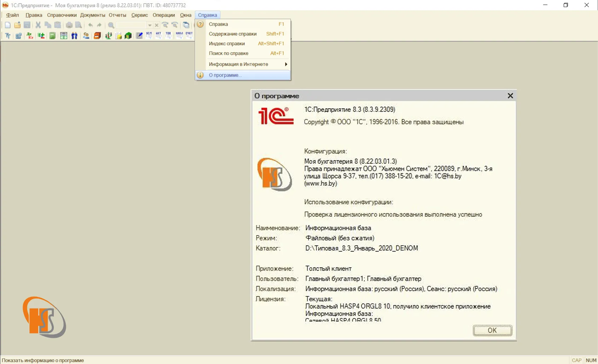Click the green safe box icon

tap(128, 35)
